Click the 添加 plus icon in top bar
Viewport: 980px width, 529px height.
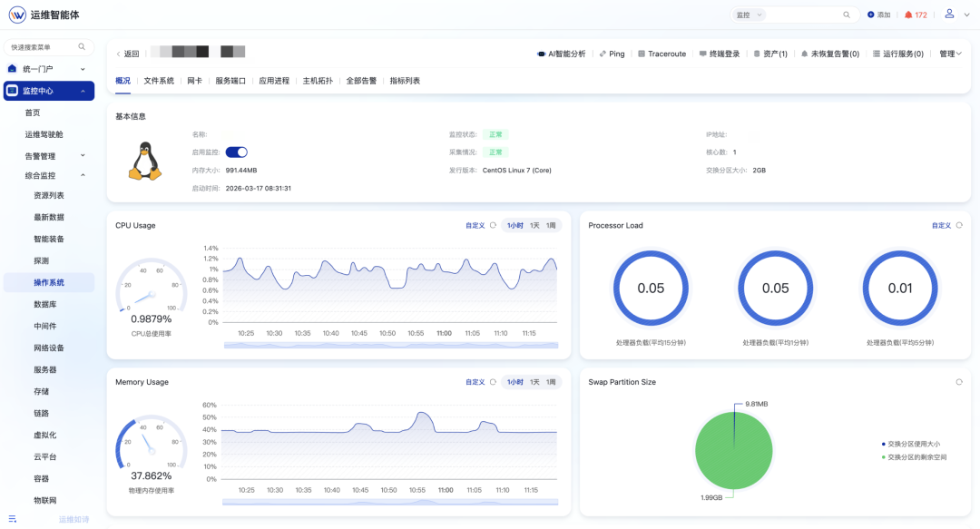pyautogui.click(x=870, y=15)
